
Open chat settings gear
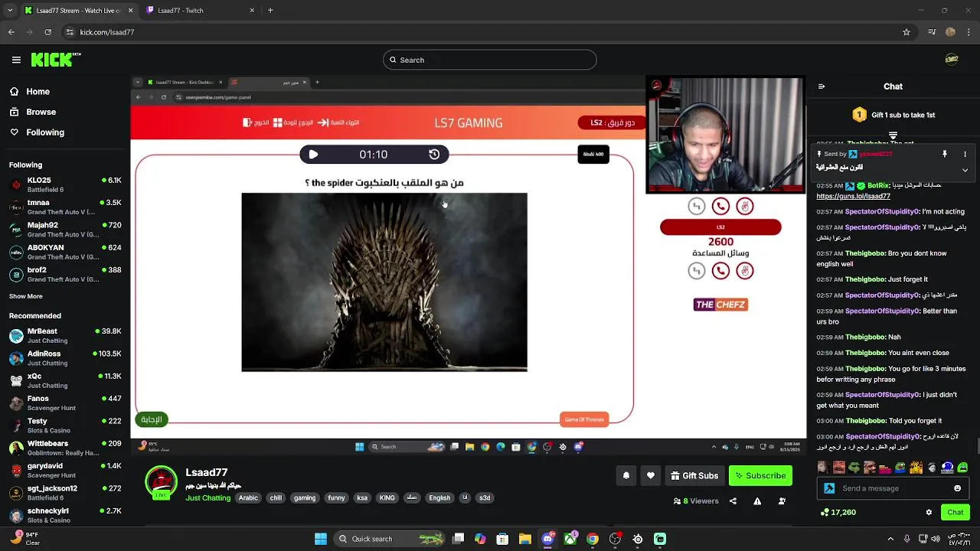[929, 512]
